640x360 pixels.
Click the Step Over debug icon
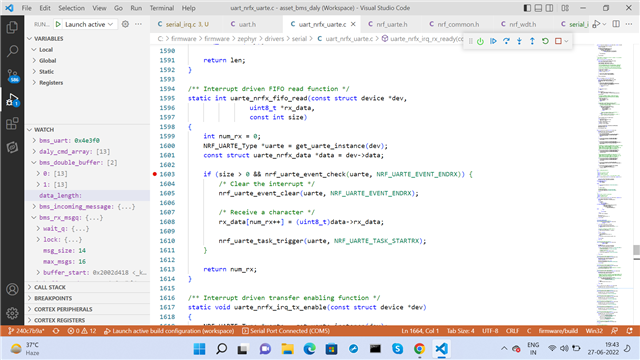506,41
